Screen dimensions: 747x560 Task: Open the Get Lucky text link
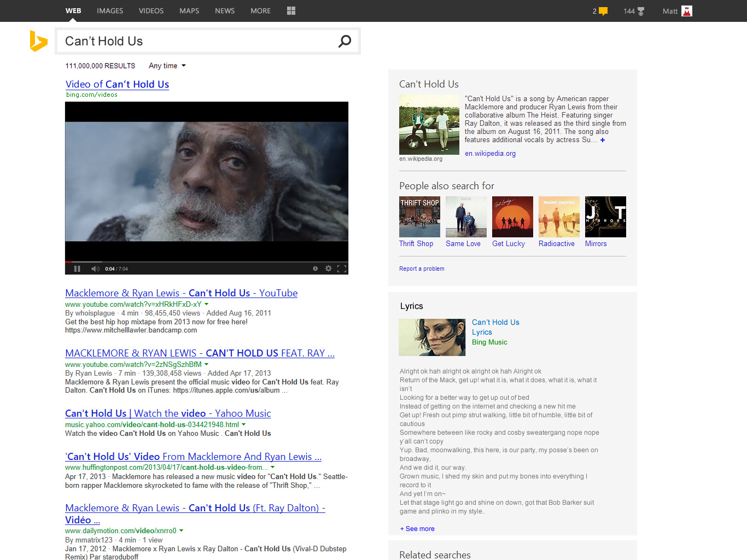(x=509, y=244)
